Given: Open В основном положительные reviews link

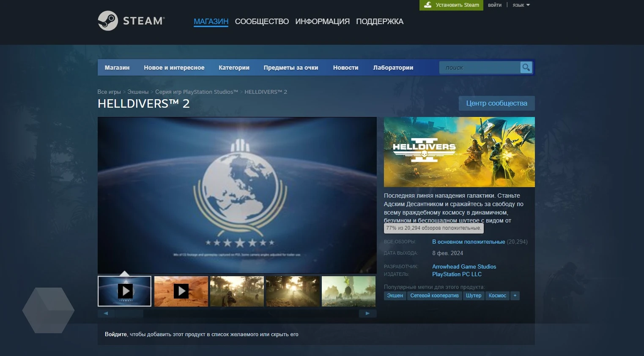Looking at the screenshot, I should click(469, 242).
